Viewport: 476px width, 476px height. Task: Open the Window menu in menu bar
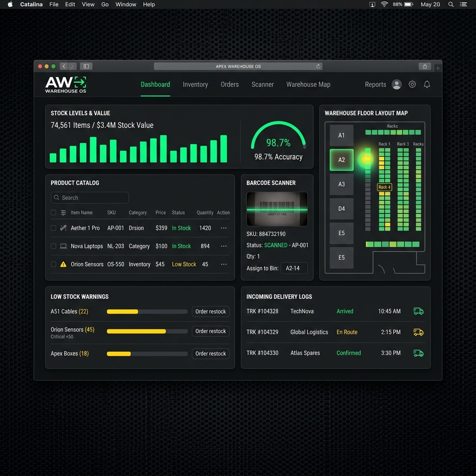[x=126, y=4]
